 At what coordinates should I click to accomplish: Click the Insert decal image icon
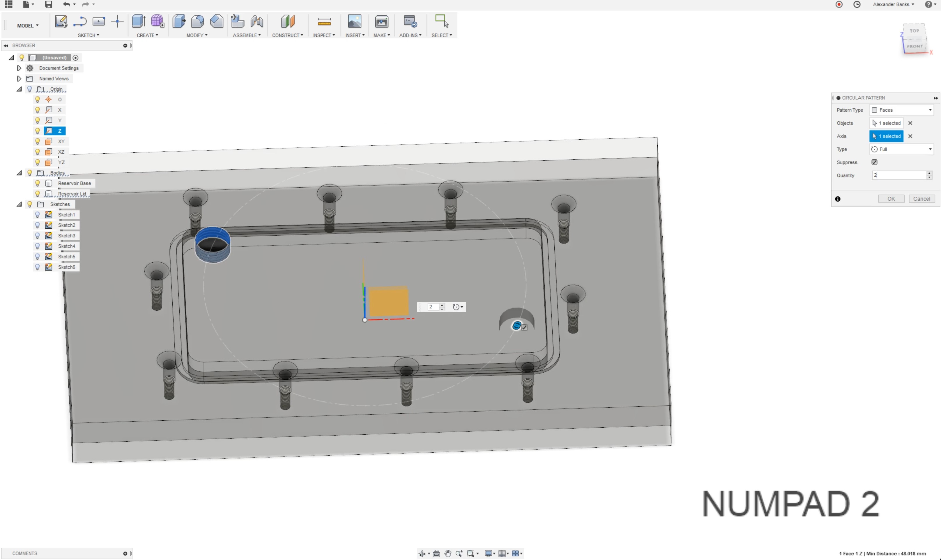click(x=354, y=22)
